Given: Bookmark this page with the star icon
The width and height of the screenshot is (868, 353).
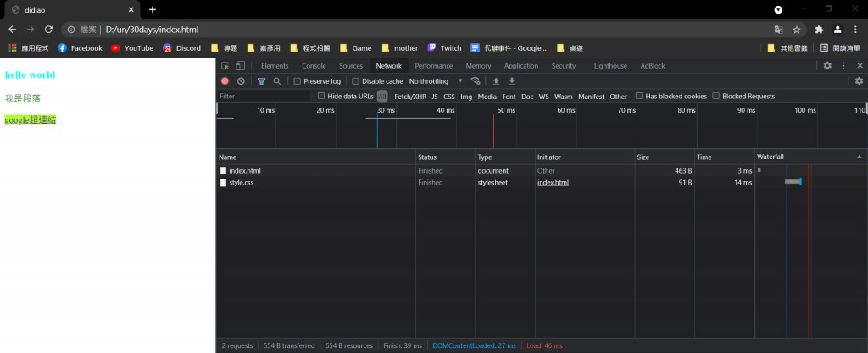Looking at the screenshot, I should pos(797,30).
